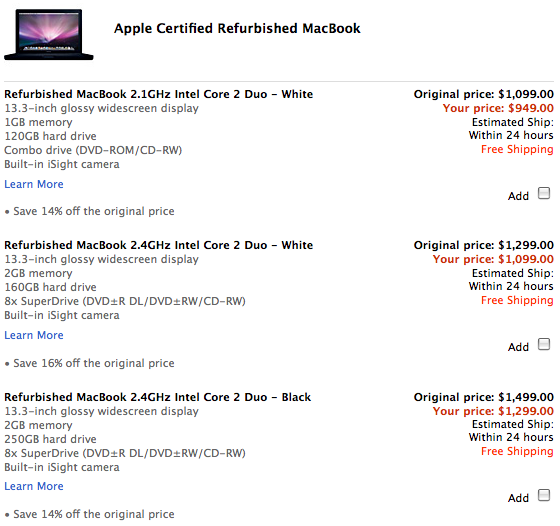Click the black MacBook product thumbnail
Screen dimensions: 560x526
click(x=49, y=35)
